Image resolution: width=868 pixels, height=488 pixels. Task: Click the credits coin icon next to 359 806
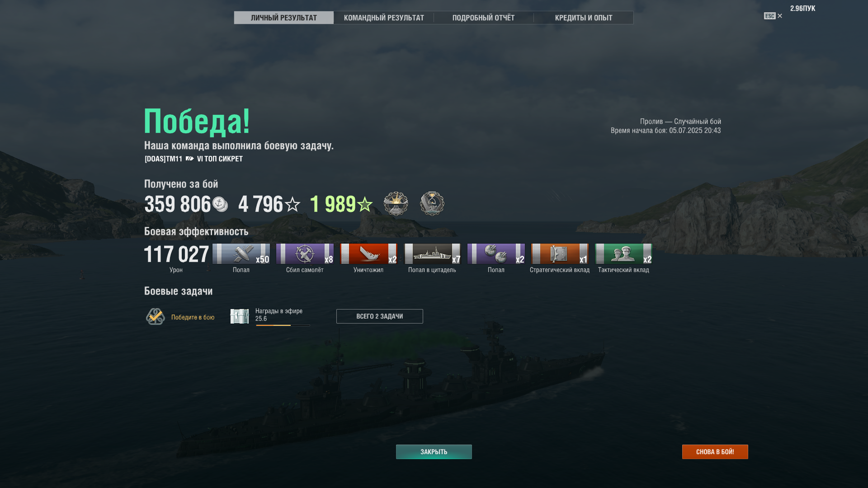click(x=220, y=204)
